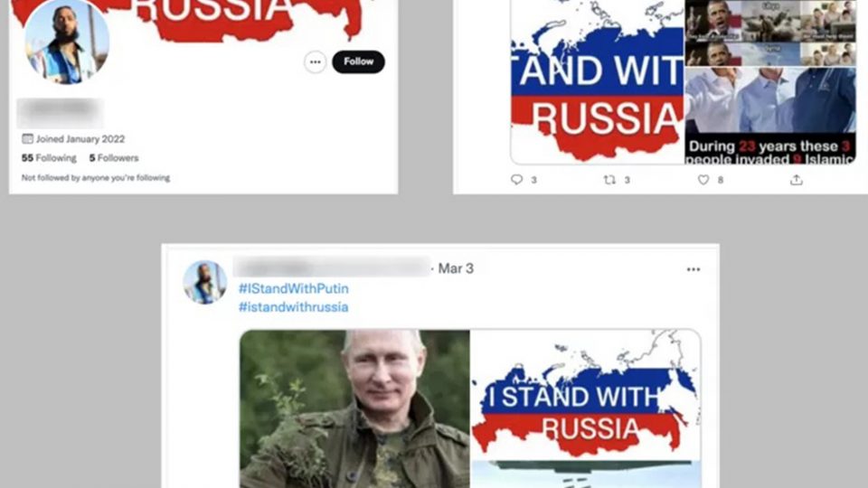View the 5 Followers list
The image size is (868, 488).
[x=114, y=158]
